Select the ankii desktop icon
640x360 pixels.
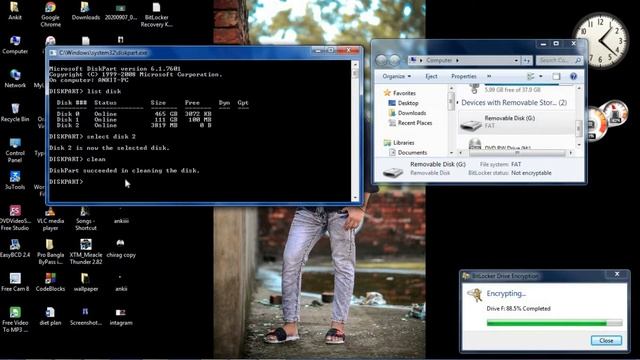point(121,282)
